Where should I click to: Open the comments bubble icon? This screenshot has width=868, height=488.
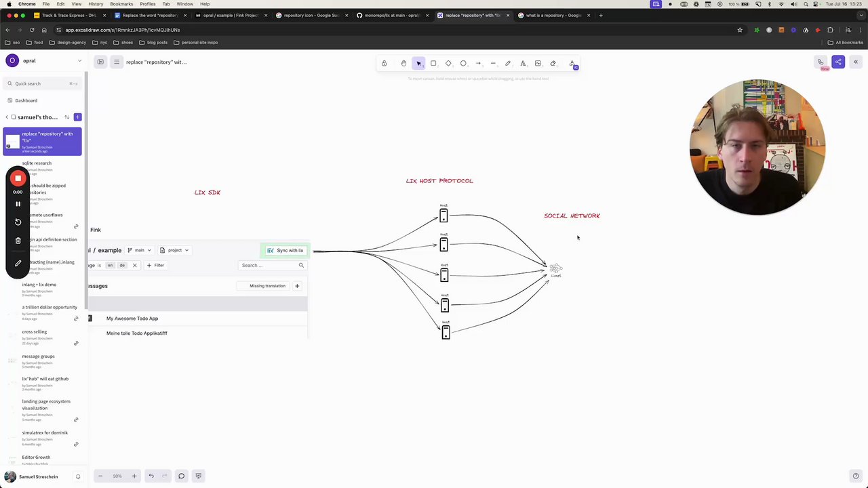(x=181, y=476)
